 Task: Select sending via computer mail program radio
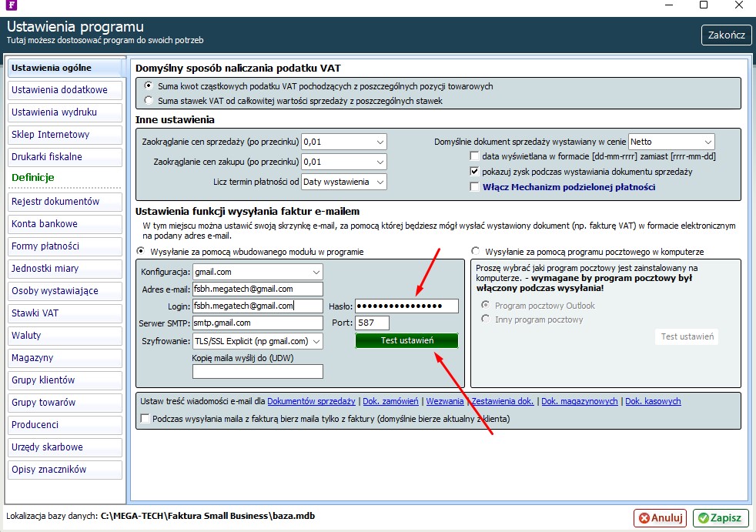coord(476,251)
